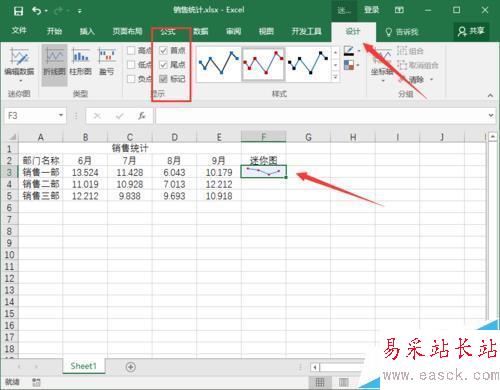
Task: Add a new sheet with plus icon
Action: click(130, 367)
